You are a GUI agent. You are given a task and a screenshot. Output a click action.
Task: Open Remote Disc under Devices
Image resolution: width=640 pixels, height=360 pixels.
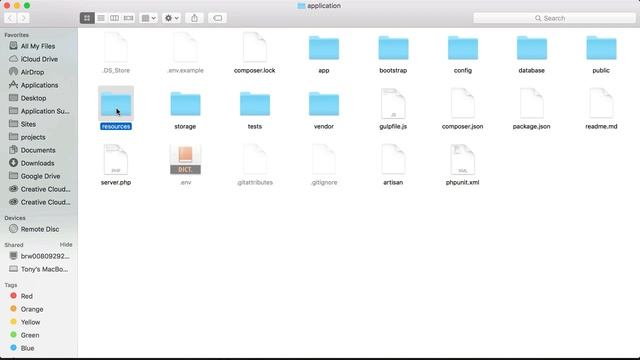(x=40, y=229)
